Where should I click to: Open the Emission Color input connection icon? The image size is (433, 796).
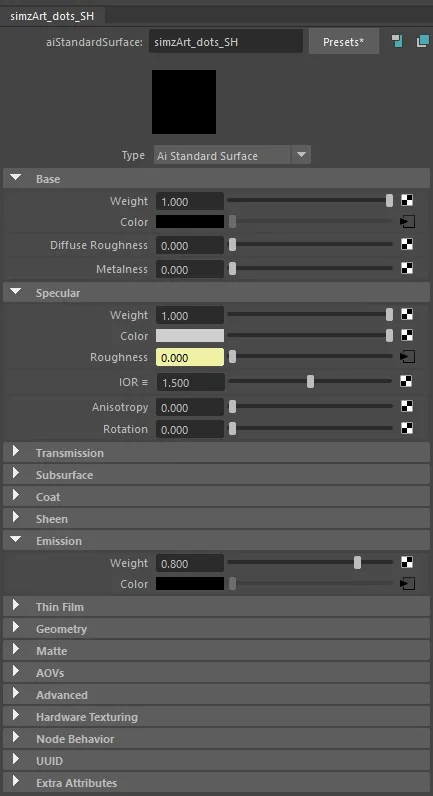click(407, 584)
